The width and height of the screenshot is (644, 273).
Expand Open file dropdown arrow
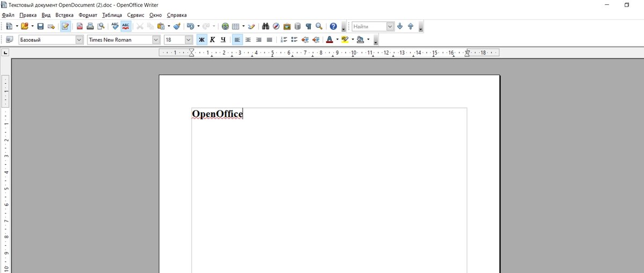point(32,26)
